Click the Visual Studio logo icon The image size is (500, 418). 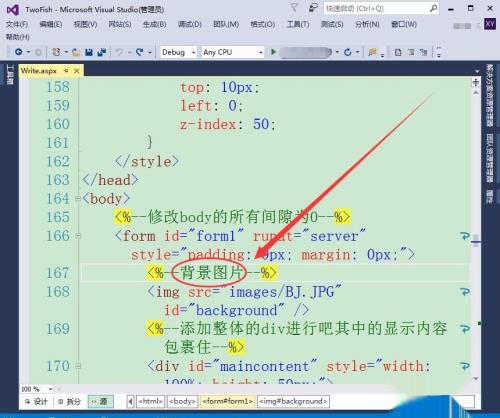click(13, 10)
